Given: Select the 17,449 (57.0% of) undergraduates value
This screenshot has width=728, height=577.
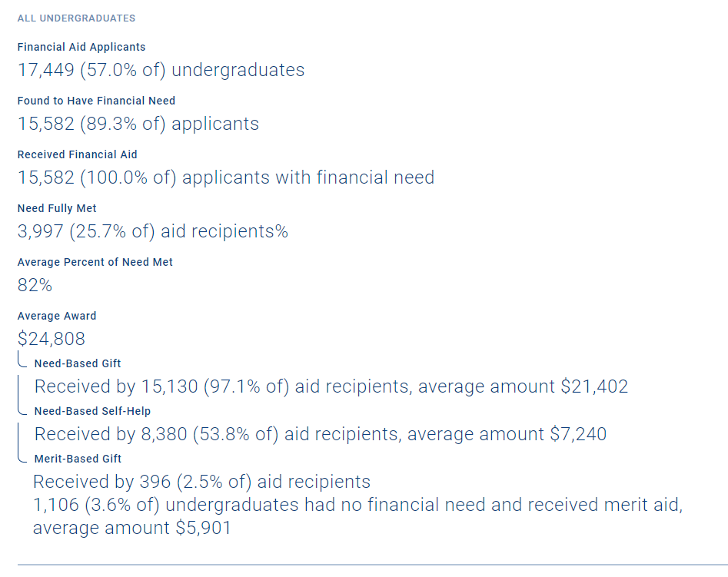Looking at the screenshot, I should 161,70.
